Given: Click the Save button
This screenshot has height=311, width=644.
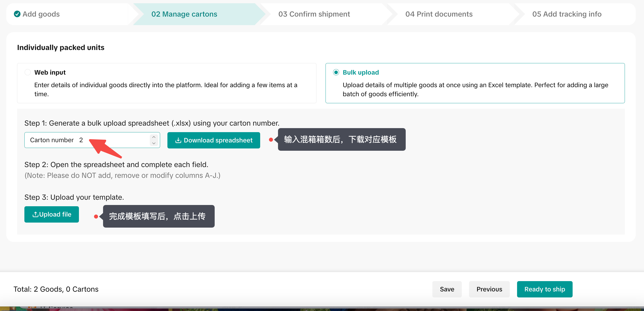Looking at the screenshot, I should pos(447,289).
